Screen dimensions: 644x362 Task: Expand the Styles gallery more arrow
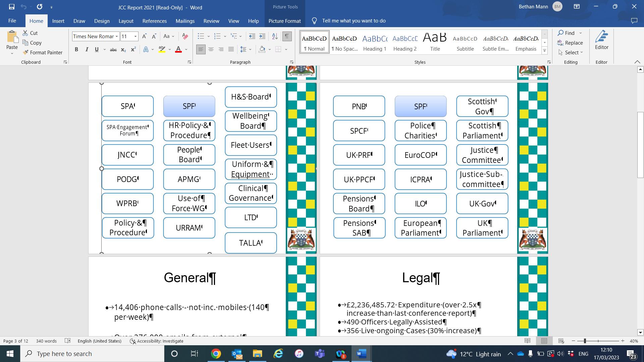click(x=544, y=51)
